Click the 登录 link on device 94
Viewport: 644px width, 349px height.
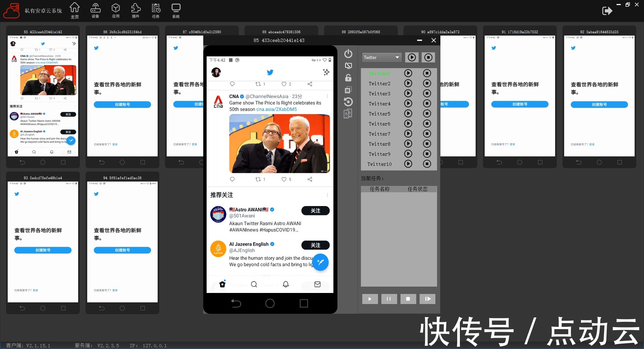(x=115, y=290)
